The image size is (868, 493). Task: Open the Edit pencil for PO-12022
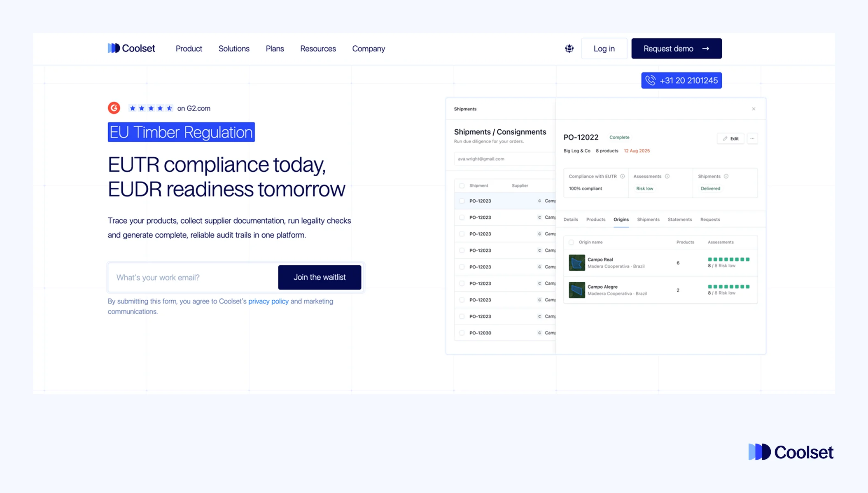click(730, 138)
